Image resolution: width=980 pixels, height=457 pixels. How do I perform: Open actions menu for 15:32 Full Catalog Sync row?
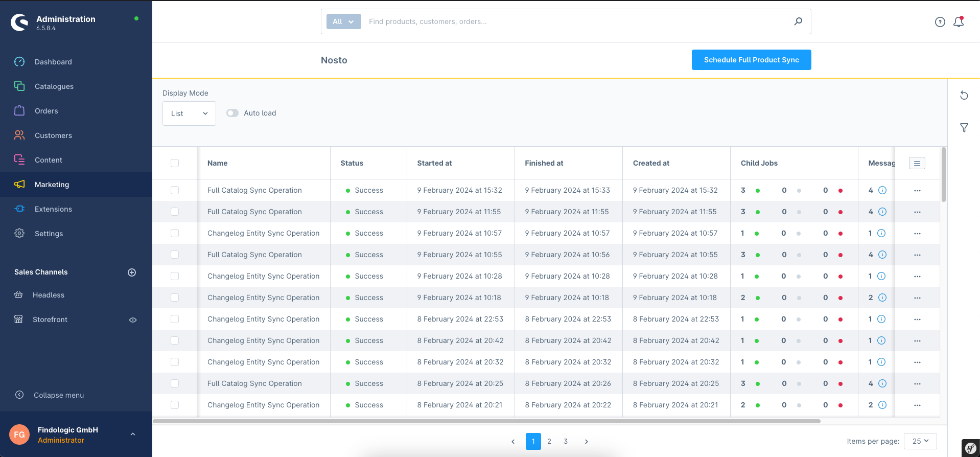[x=917, y=191]
